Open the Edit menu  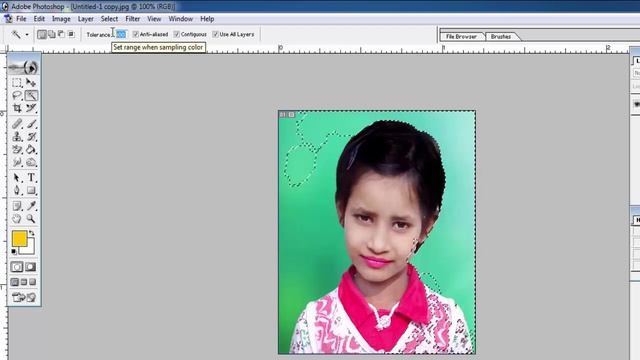click(x=39, y=19)
